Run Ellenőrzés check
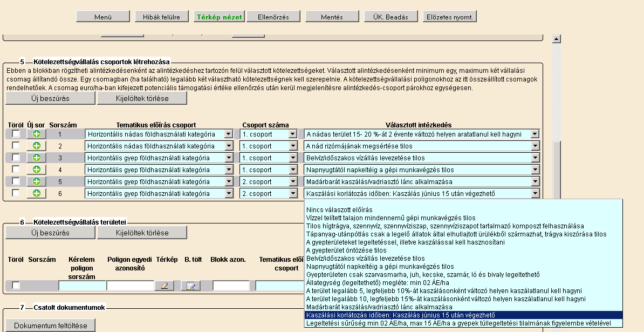The image size is (644, 332). tap(273, 17)
